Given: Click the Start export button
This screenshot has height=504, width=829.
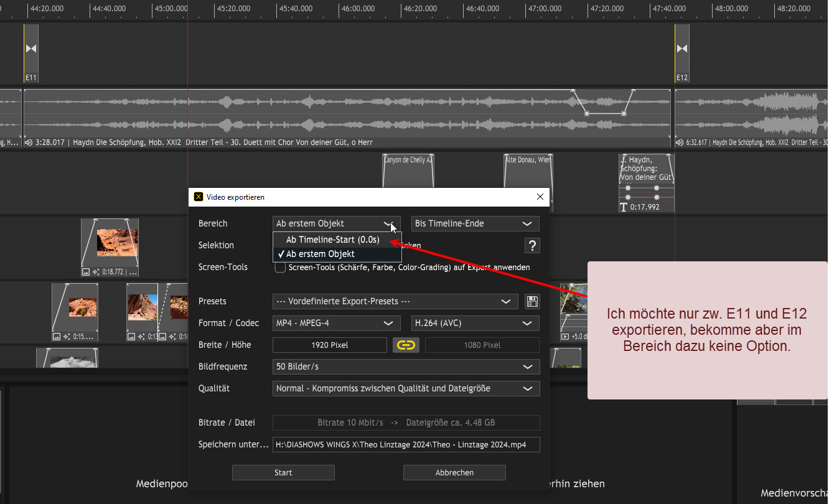Looking at the screenshot, I should pyautogui.click(x=283, y=473).
